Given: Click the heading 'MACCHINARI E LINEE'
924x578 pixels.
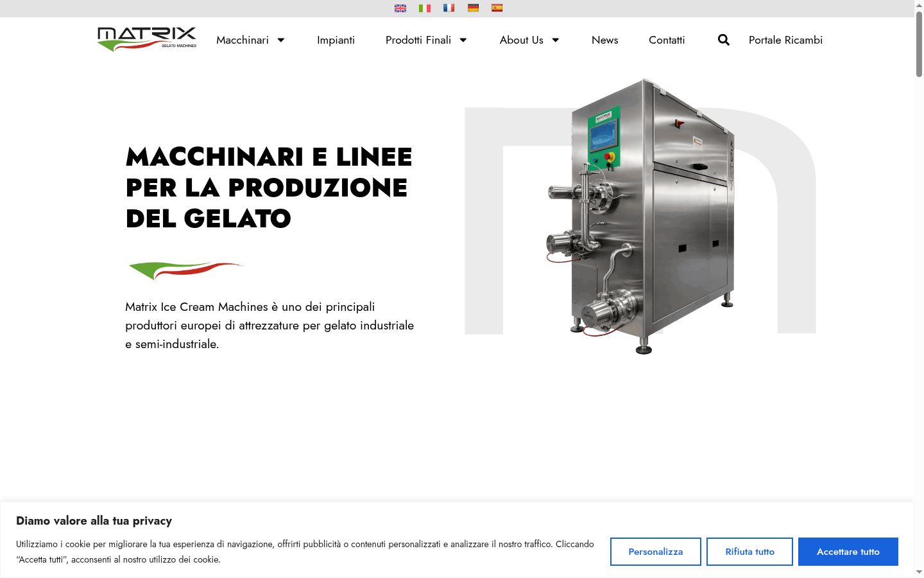Looking at the screenshot, I should click(269, 157).
